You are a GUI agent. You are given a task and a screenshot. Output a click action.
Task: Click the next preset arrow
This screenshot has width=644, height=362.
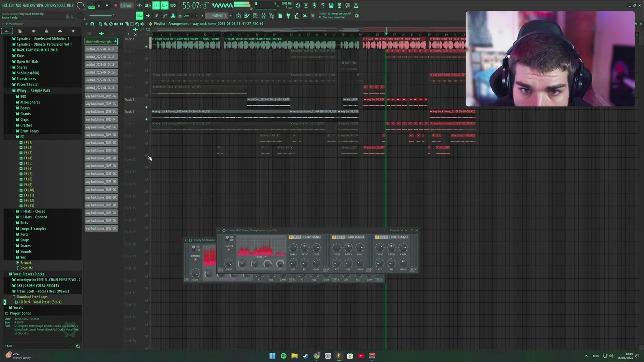[x=406, y=230]
